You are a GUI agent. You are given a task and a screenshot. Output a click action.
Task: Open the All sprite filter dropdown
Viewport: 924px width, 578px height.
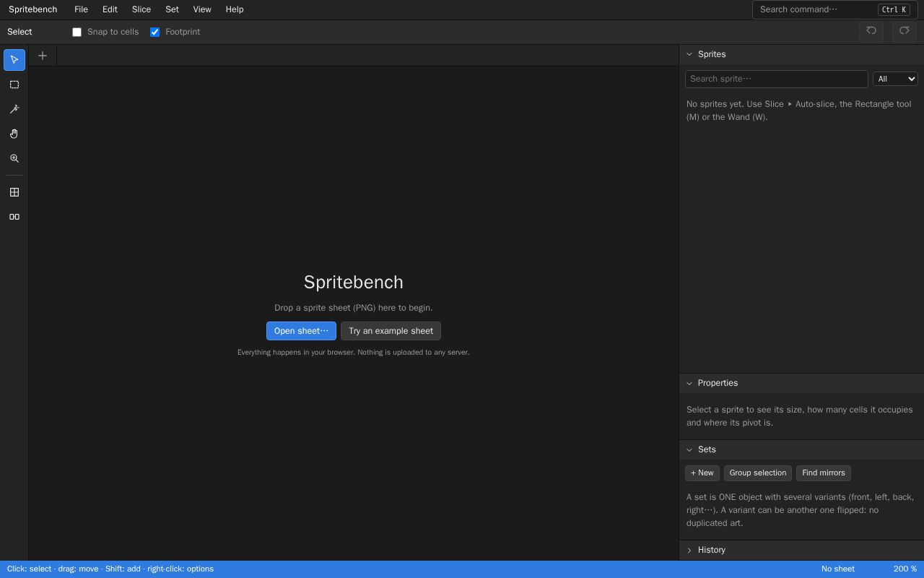click(895, 79)
